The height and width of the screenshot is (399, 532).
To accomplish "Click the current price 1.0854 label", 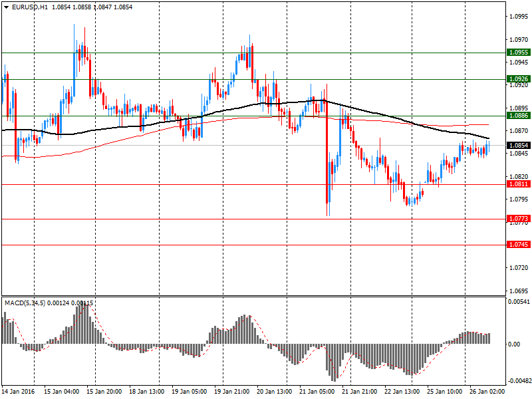I will [518, 145].
